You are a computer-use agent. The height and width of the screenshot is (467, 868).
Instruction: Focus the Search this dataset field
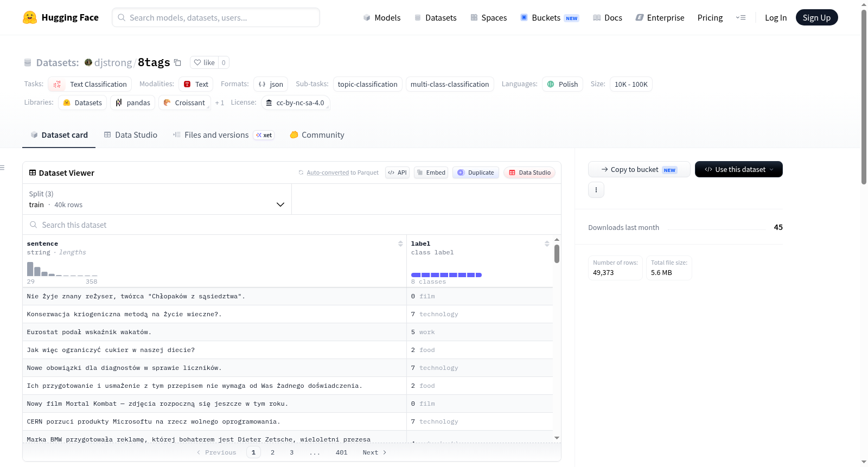292,225
